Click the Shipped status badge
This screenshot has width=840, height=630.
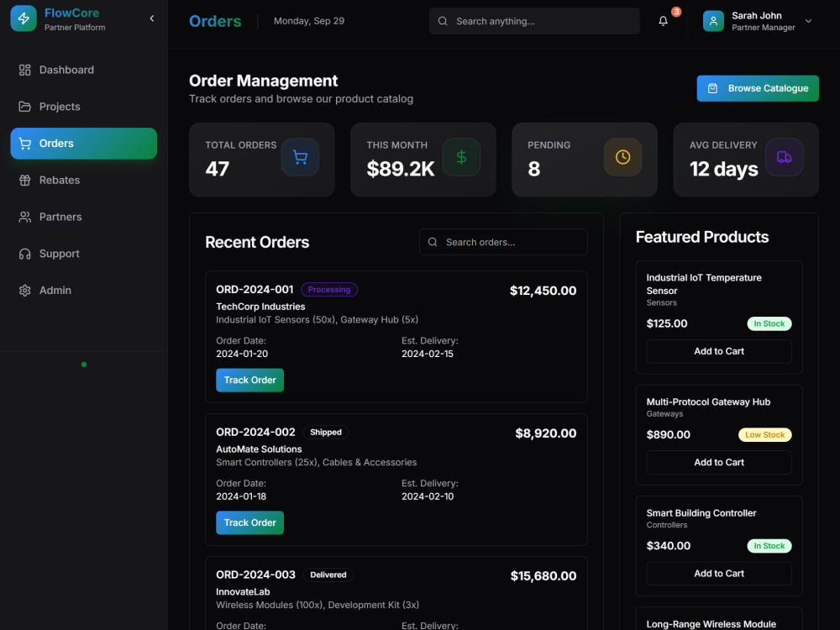pyautogui.click(x=326, y=433)
